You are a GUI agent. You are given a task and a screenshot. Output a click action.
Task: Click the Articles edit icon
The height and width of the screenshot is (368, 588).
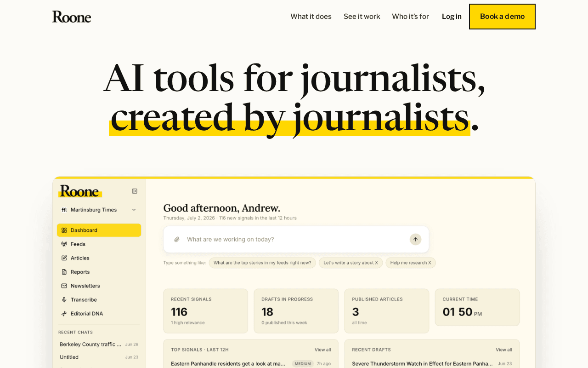tap(64, 258)
